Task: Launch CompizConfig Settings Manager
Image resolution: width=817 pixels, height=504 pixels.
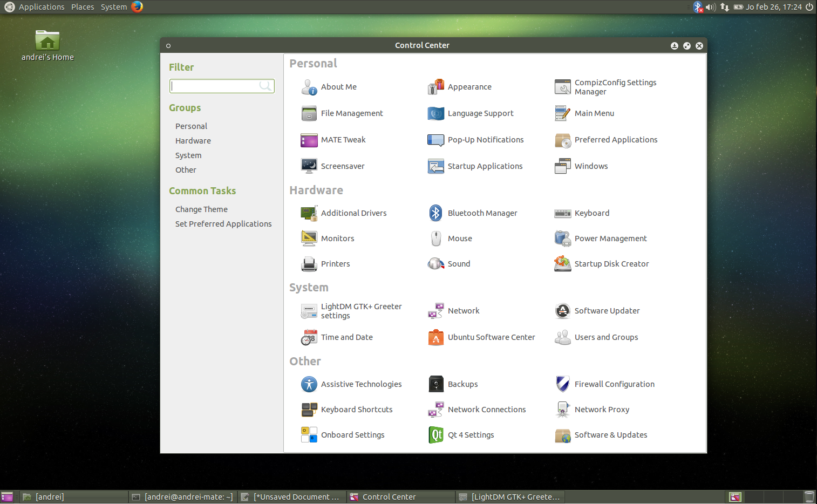Action: coord(615,86)
